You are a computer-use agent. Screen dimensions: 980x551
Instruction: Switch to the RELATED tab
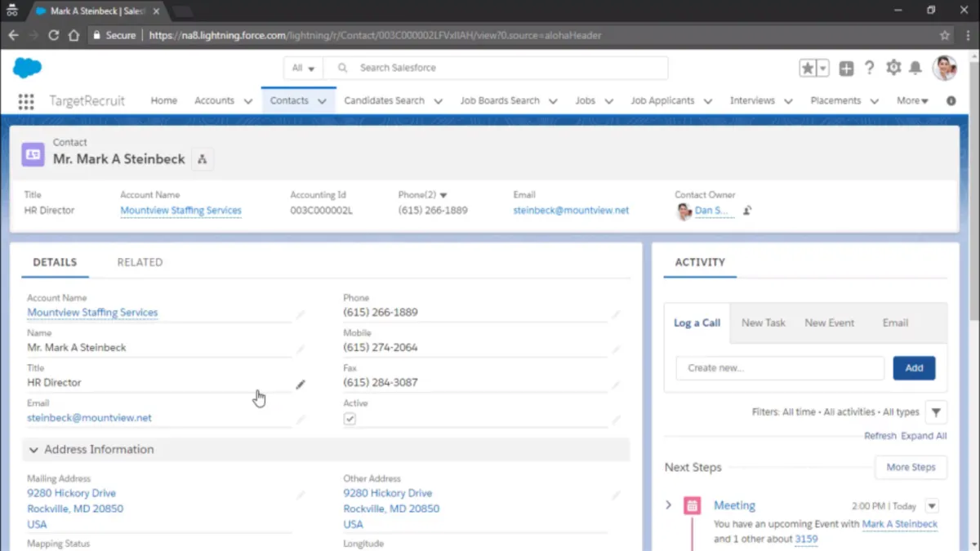(140, 262)
